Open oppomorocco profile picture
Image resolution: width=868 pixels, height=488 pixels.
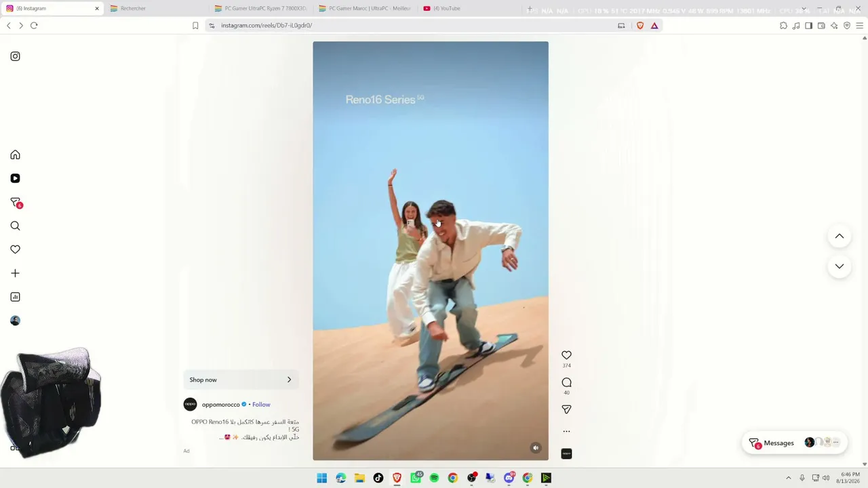point(190,404)
